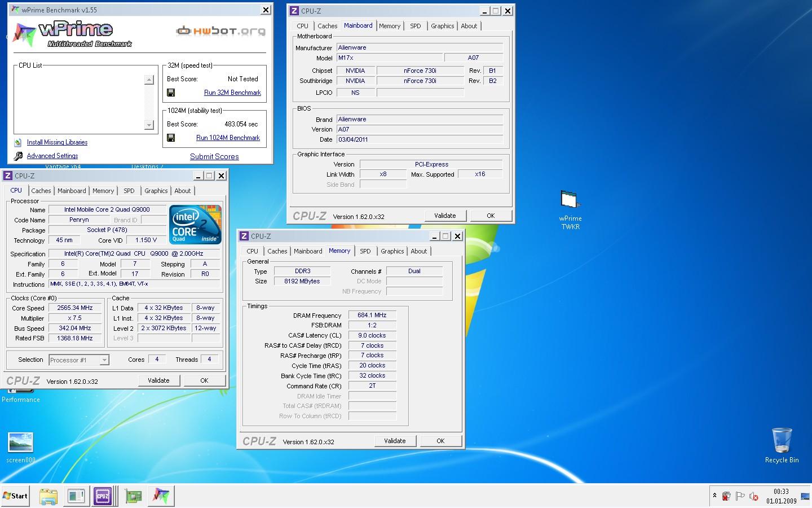Image resolution: width=812 pixels, height=508 pixels.
Task: Click the wPrime taskbar icon
Action: coord(161,496)
